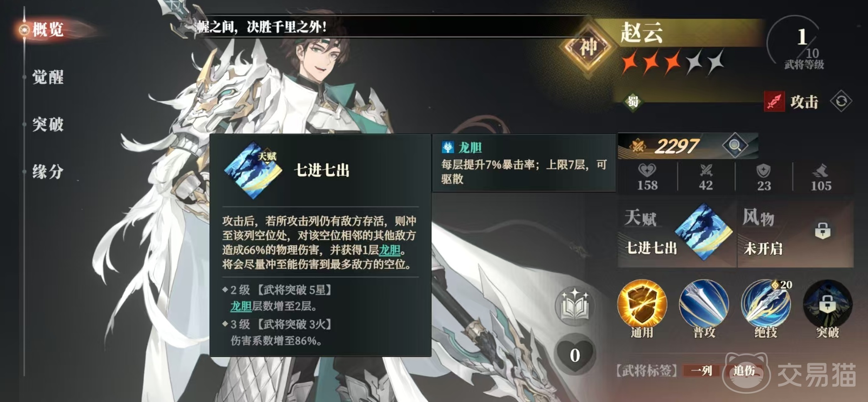Tap the 蜀 faction badge
Viewport: 868px width, 402px height.
(633, 101)
